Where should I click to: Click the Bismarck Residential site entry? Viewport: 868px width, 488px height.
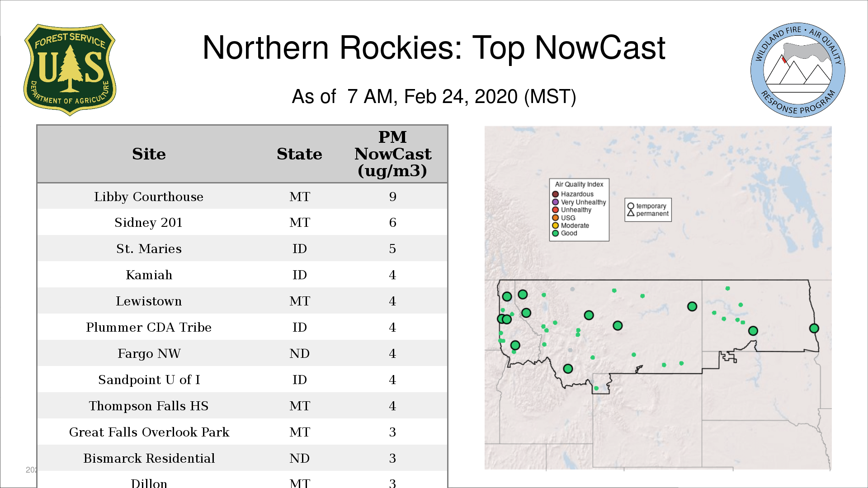(x=149, y=458)
